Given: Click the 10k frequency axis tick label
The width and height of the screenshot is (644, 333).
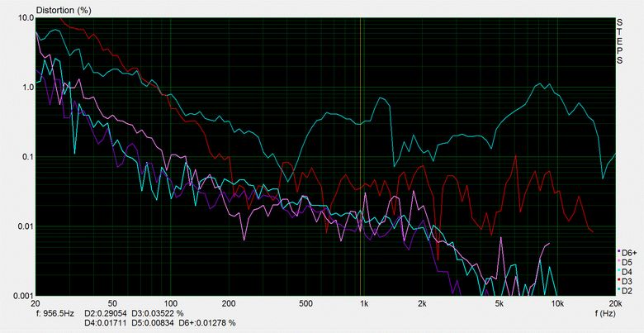Looking at the screenshot, I should click(x=557, y=304).
